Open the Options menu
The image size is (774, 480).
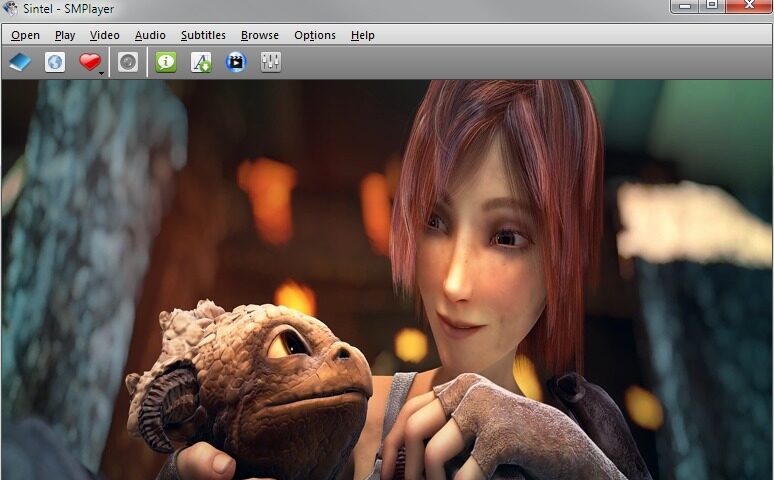315,36
